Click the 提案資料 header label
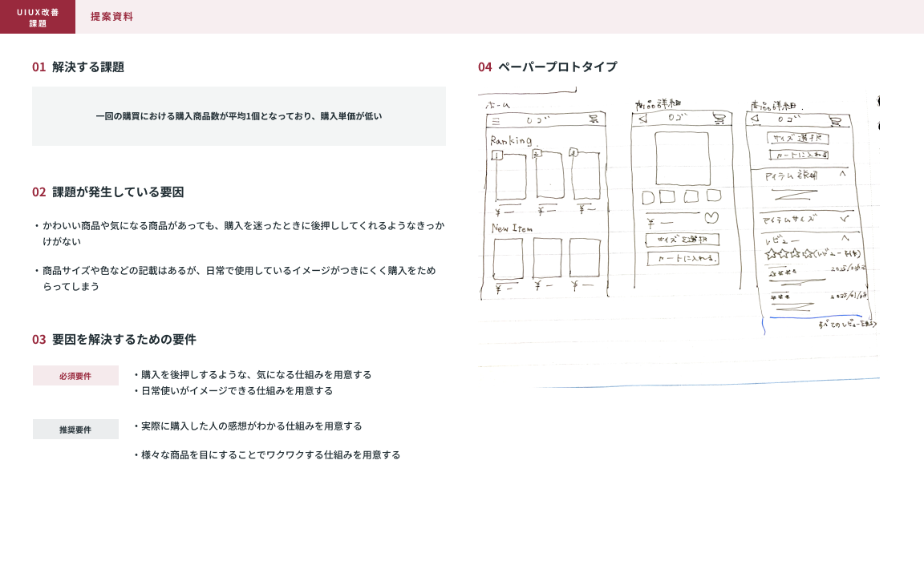Screen dimensions: 924x561 coord(111,17)
